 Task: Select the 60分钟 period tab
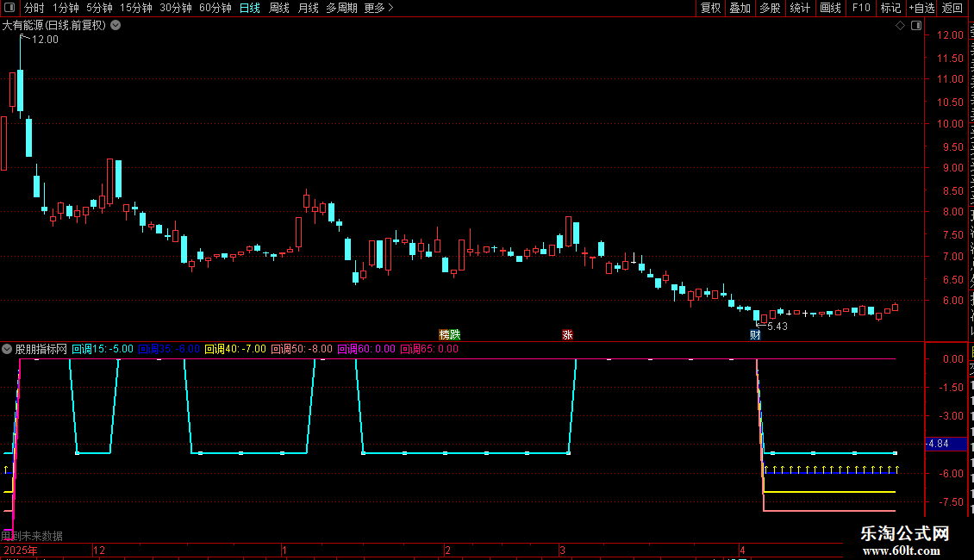point(215,8)
